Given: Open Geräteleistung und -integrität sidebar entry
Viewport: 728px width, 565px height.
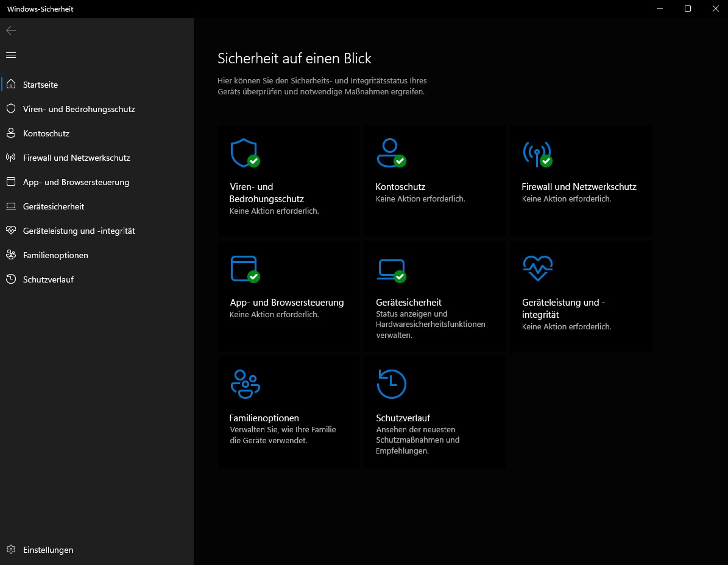Looking at the screenshot, I should pyautogui.click(x=79, y=231).
